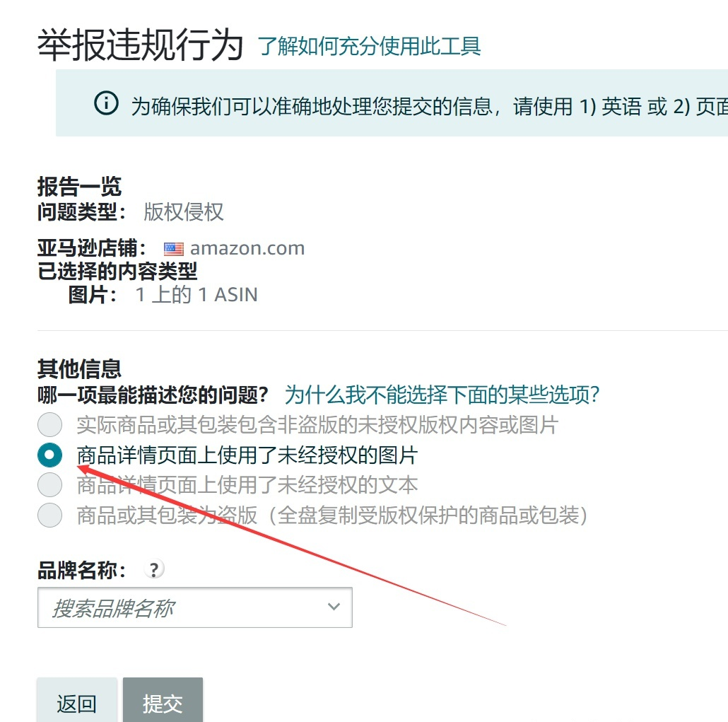The width and height of the screenshot is (728, 722).
Task: Select the first radio about 未授权版权内容或图片
Action: pos(49,424)
